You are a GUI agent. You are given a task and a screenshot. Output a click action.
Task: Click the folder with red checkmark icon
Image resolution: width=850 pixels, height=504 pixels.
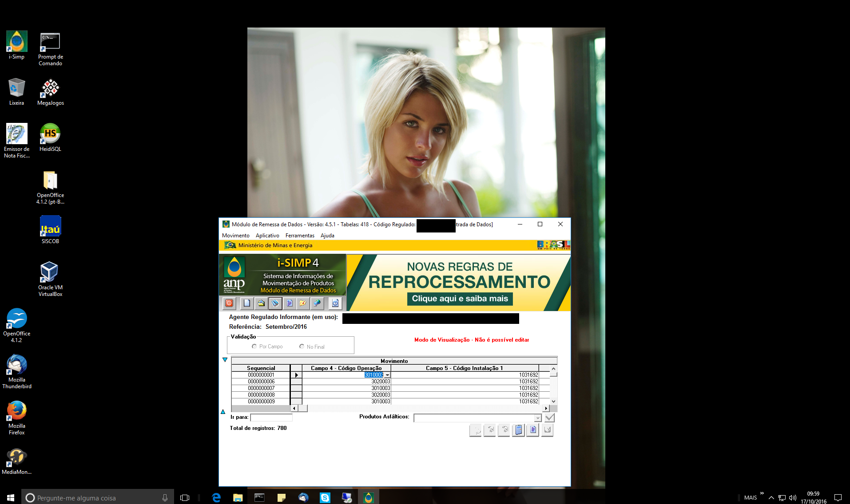coord(303,303)
